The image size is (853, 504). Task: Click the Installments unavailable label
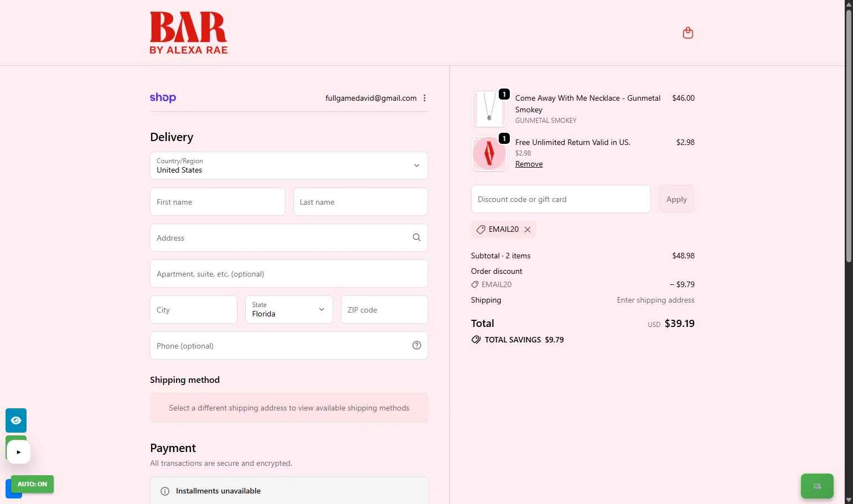pyautogui.click(x=218, y=491)
